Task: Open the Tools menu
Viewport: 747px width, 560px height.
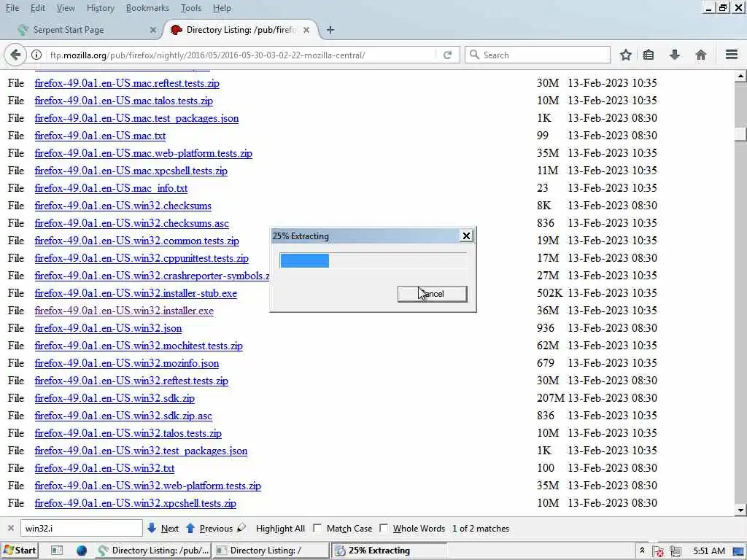Action: pyautogui.click(x=190, y=8)
